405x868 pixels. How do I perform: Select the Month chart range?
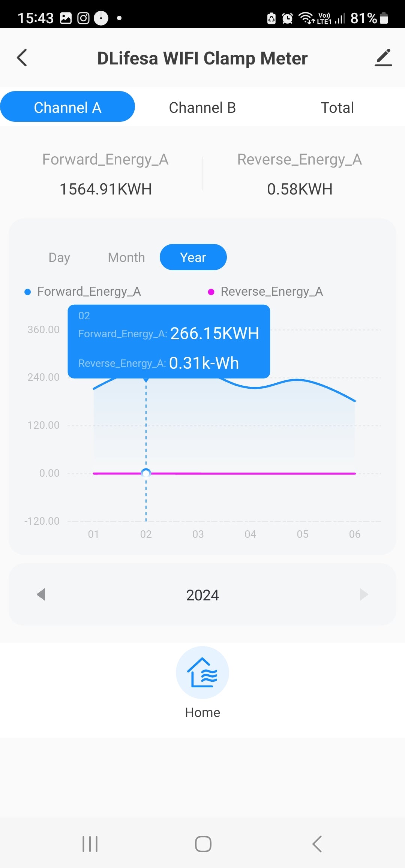point(126,257)
